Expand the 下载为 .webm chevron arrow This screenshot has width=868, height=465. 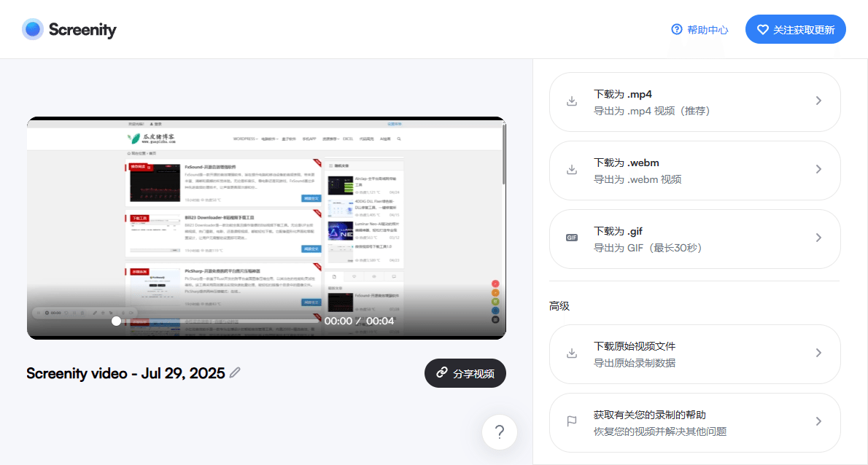click(x=818, y=169)
